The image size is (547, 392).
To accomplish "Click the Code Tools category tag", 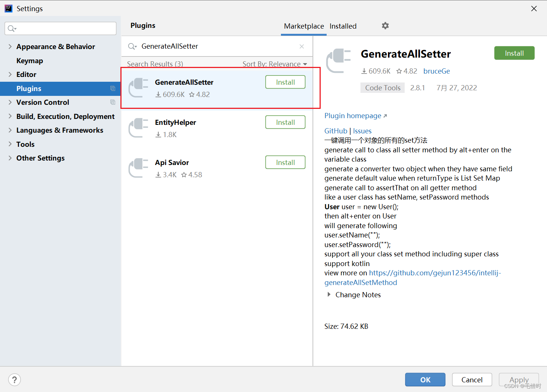I will click(383, 88).
